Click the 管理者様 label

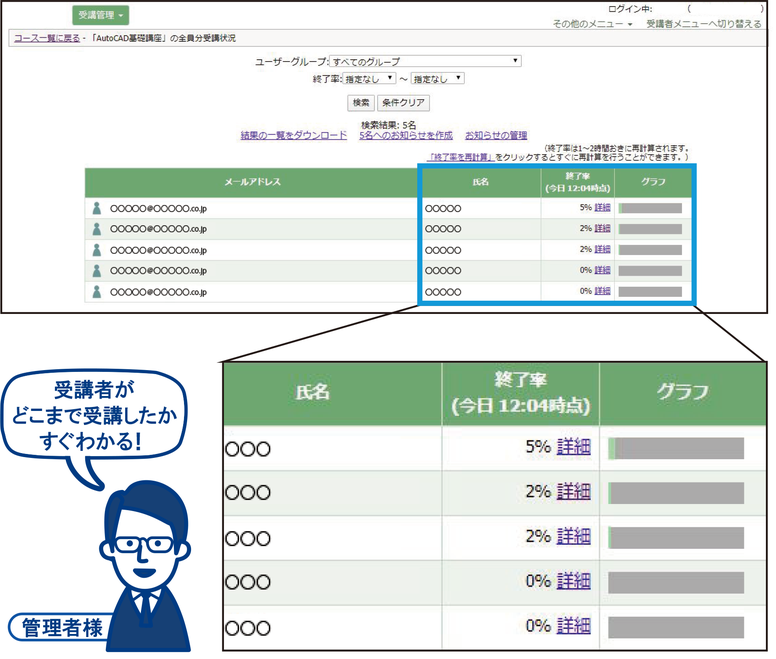[x=62, y=627]
